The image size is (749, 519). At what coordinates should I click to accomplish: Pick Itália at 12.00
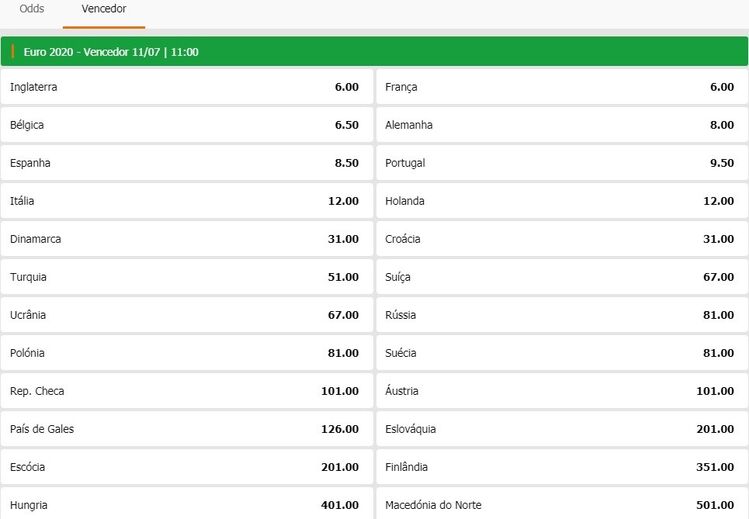point(186,201)
